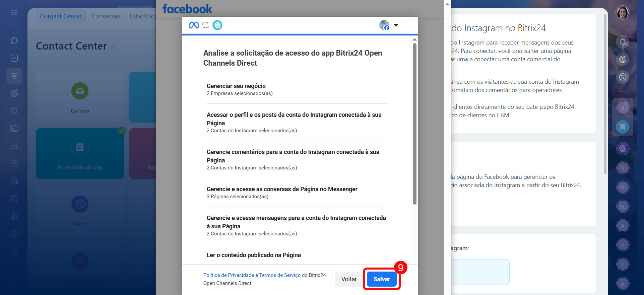Screen dimensions: 644x295
Task: Click the light blue box in Bitrix24 panel
Action: click(x=480, y=272)
